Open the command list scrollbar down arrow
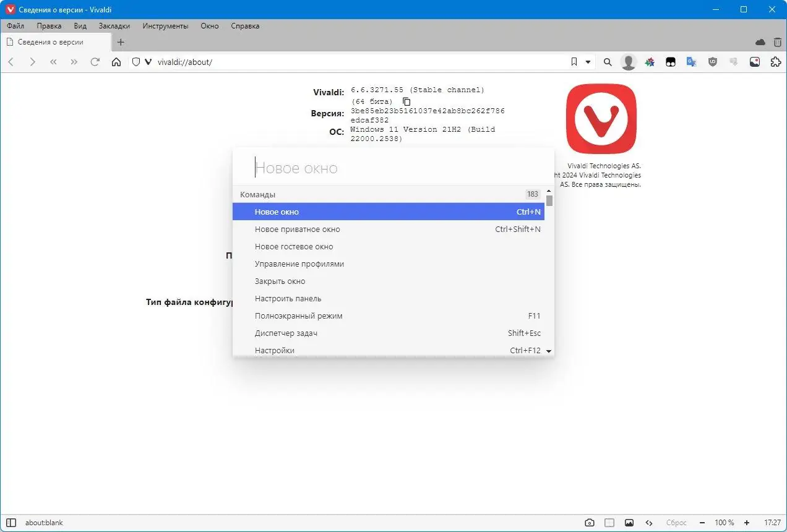Viewport: 787px width, 532px height. coord(548,350)
